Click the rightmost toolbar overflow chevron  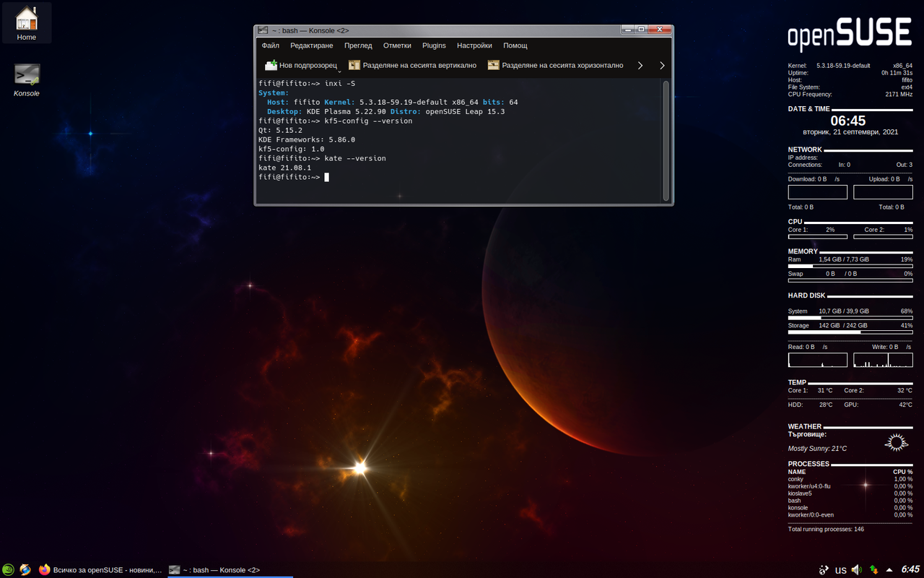tap(663, 65)
